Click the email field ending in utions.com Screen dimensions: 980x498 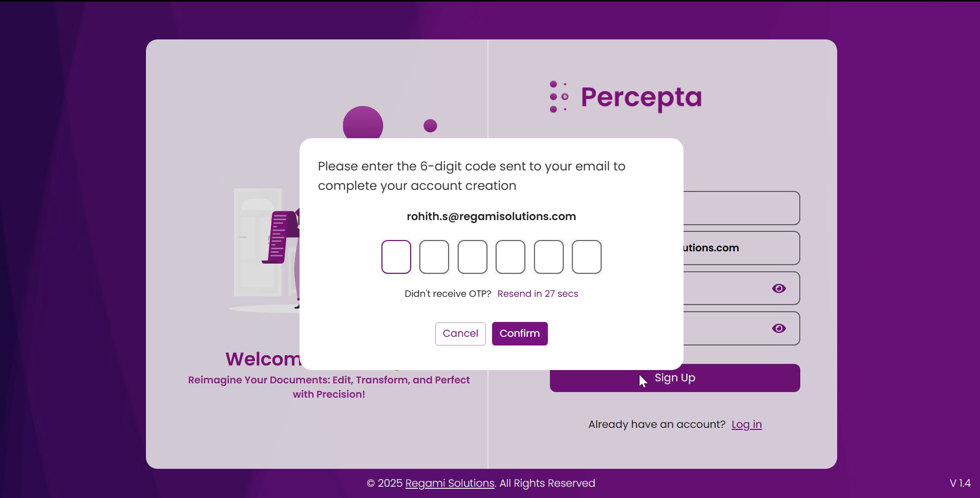(x=741, y=248)
